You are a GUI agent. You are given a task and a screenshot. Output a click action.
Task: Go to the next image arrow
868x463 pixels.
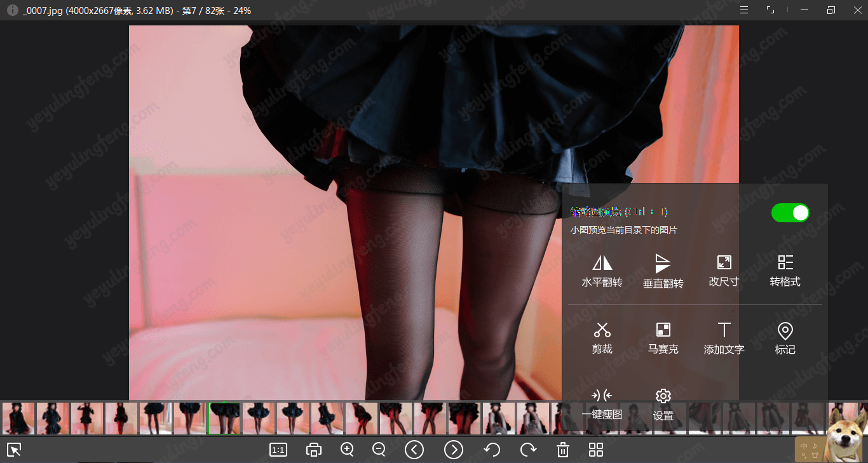[454, 450]
